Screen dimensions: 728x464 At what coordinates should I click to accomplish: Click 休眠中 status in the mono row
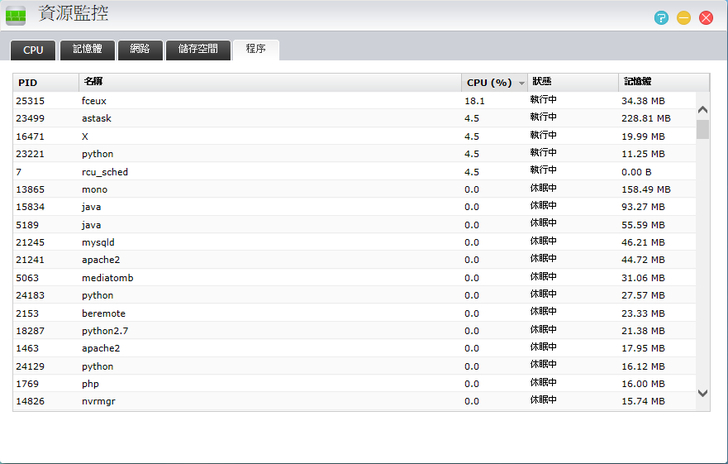click(x=543, y=189)
